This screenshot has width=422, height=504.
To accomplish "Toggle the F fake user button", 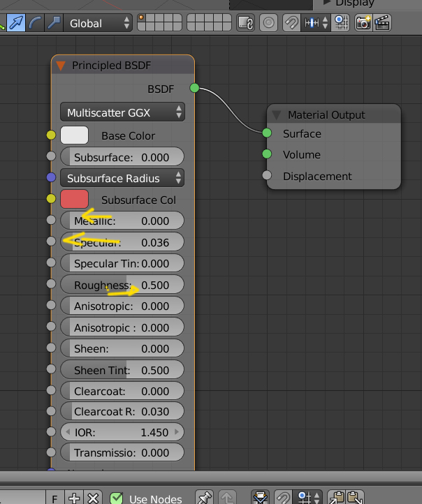I will (54, 498).
